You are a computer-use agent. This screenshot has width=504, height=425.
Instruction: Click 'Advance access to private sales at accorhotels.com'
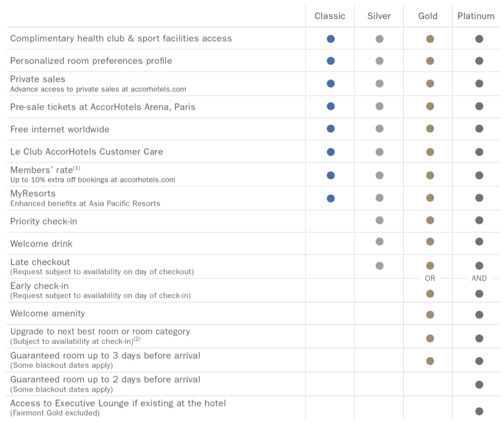click(98, 89)
